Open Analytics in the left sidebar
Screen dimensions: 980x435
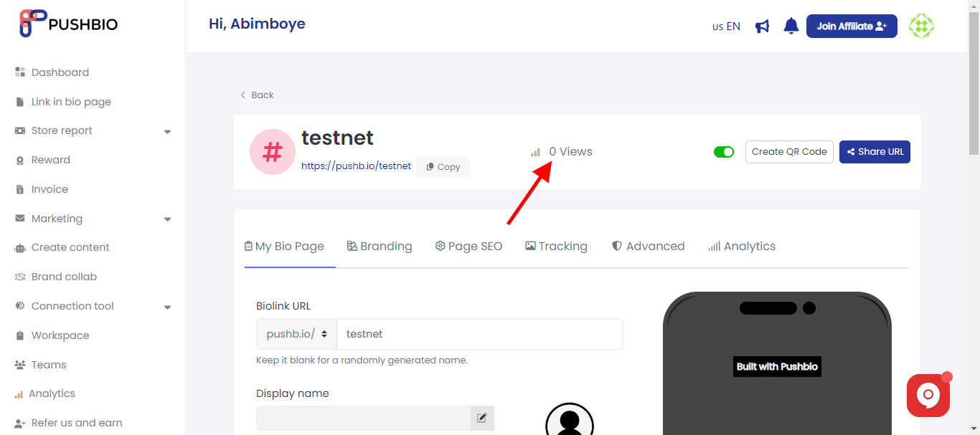click(52, 393)
